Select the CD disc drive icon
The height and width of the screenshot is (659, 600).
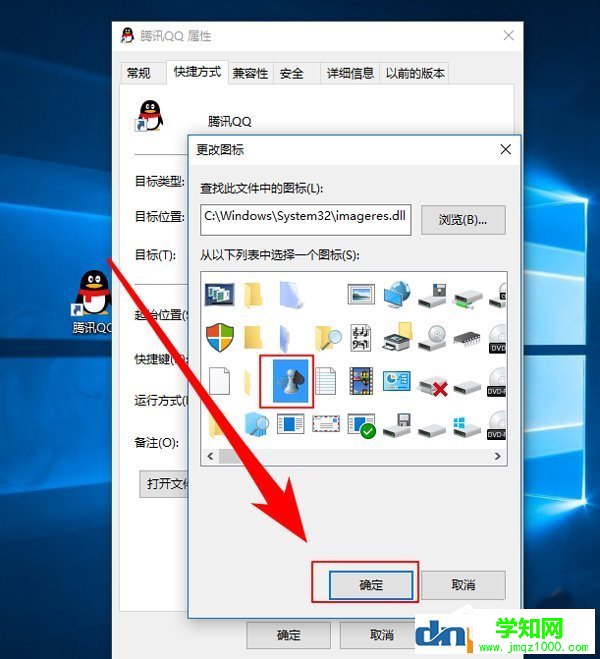[x=432, y=338]
